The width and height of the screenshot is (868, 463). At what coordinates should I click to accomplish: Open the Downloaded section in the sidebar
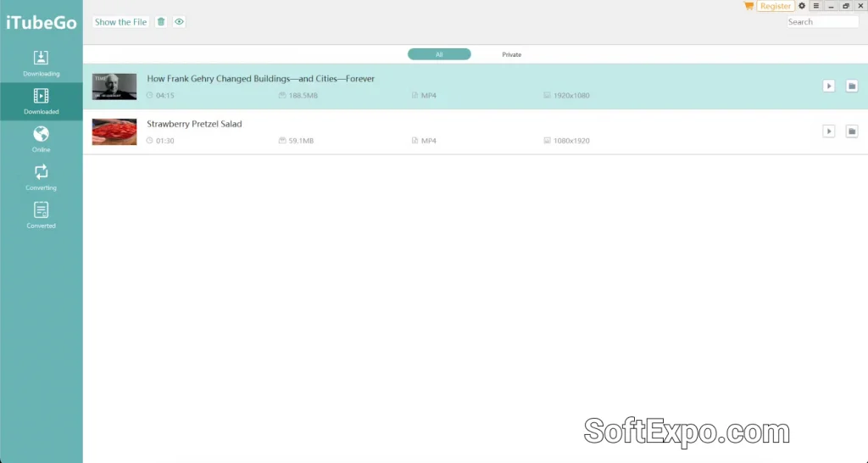(41, 102)
